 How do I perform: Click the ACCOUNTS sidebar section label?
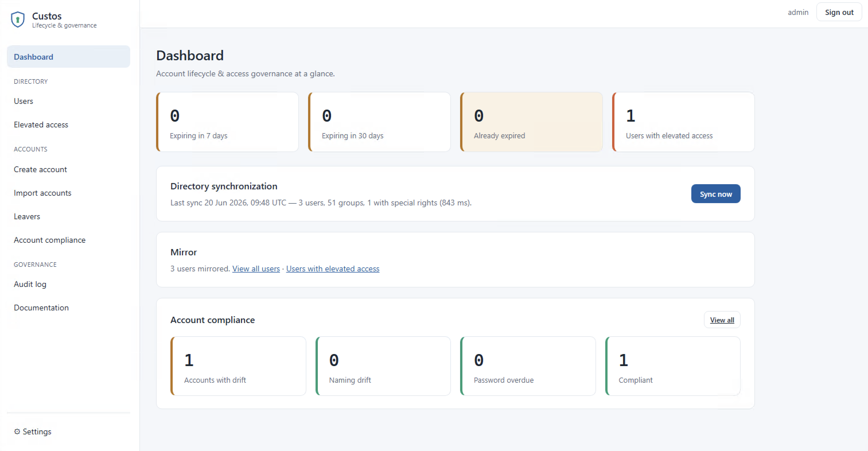(30, 149)
